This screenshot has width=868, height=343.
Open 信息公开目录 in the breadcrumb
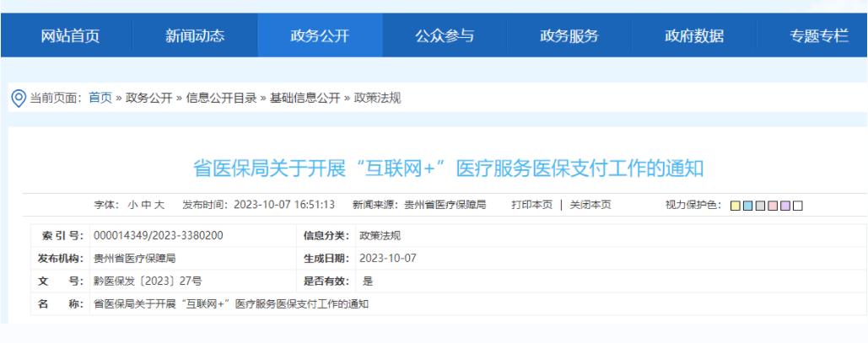point(221,99)
